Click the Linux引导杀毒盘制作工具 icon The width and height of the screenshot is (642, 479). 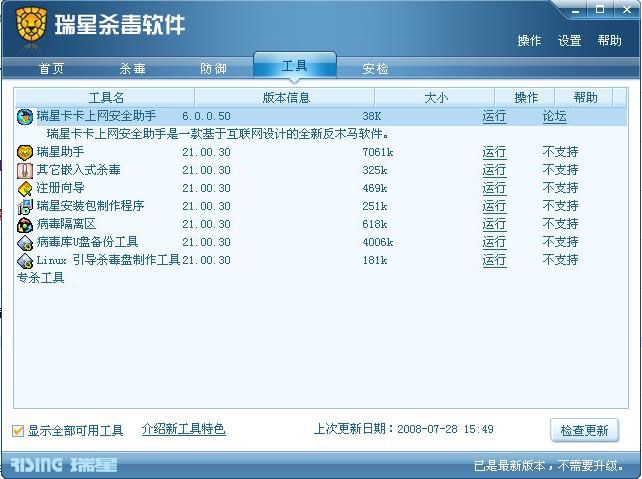25,260
